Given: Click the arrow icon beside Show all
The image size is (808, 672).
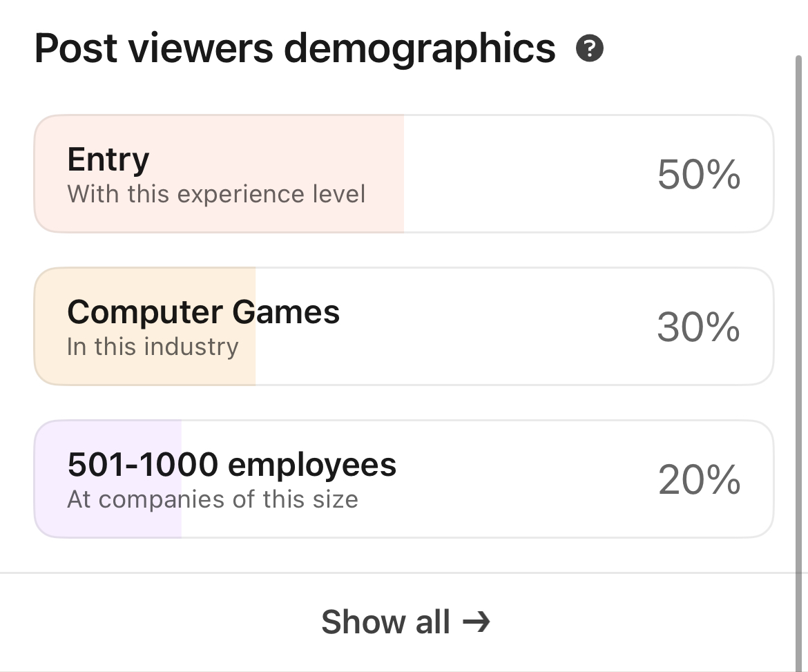Looking at the screenshot, I should point(476,622).
